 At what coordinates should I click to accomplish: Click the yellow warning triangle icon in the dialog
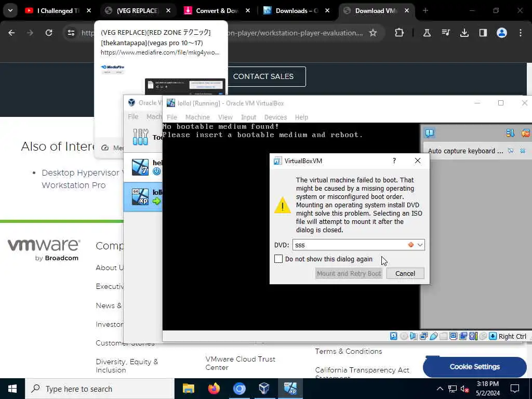pyautogui.click(x=283, y=205)
